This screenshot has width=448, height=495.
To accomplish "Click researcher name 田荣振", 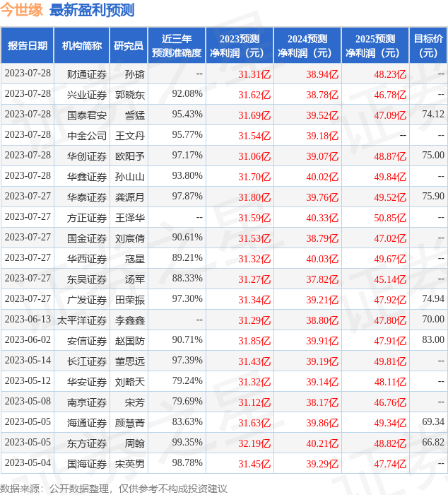I will [x=130, y=301].
